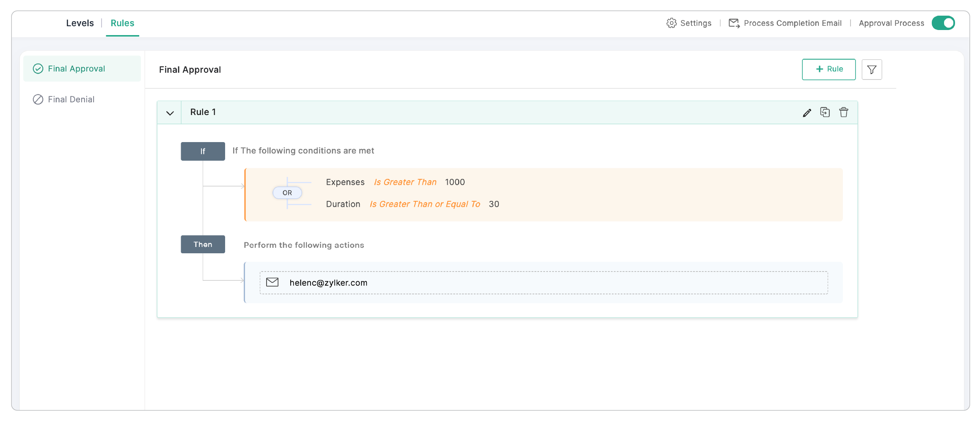Click the OR condition operator pill

coord(287,193)
